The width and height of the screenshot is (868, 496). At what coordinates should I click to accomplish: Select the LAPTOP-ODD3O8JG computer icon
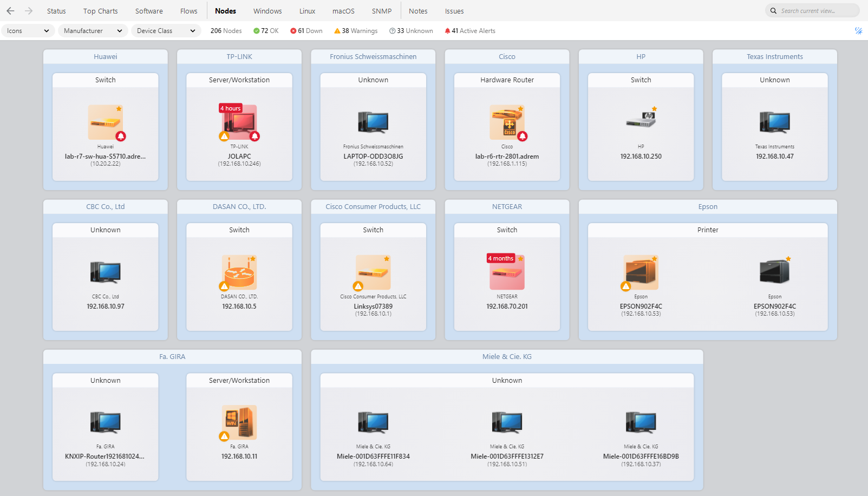(x=373, y=122)
